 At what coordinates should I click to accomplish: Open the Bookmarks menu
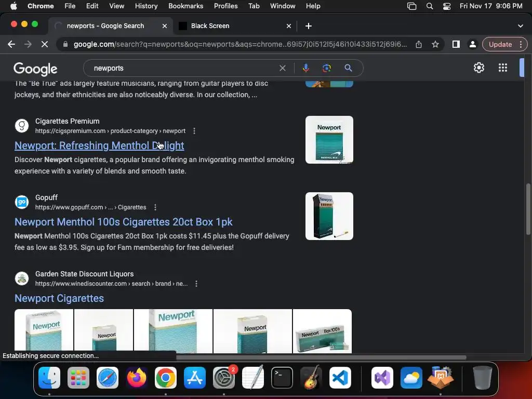pos(185,6)
